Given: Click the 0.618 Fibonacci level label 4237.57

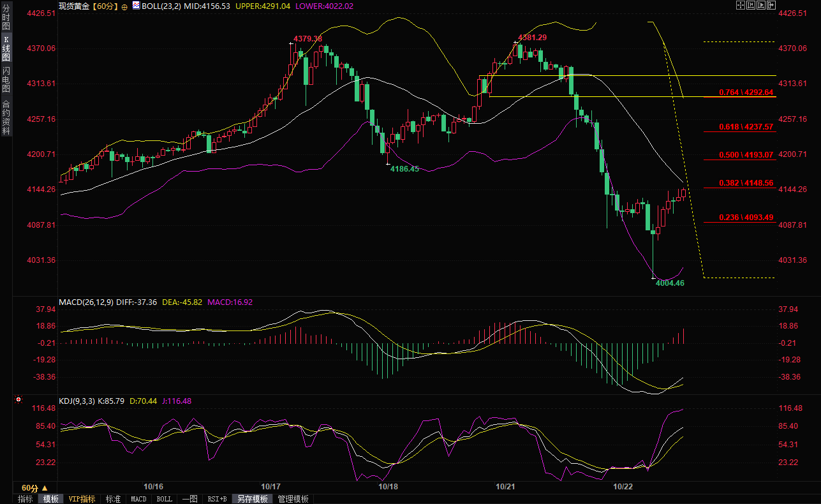Looking at the screenshot, I should (x=746, y=127).
